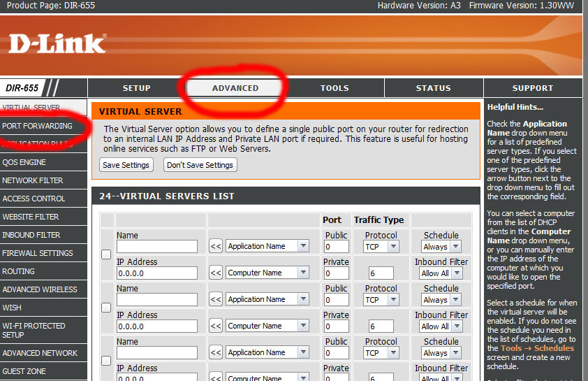
Task: Open Wi-Fi Protected Setup sidebar item
Action: tap(43, 331)
